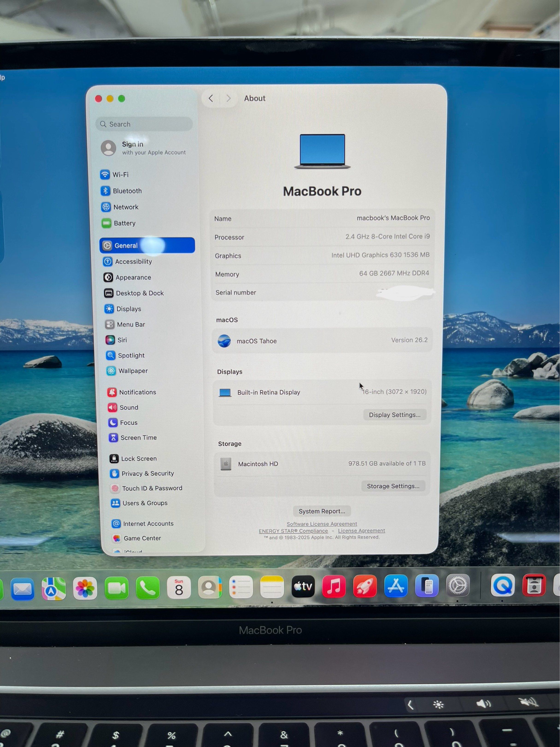Open Users & Groups settings

pos(139,503)
